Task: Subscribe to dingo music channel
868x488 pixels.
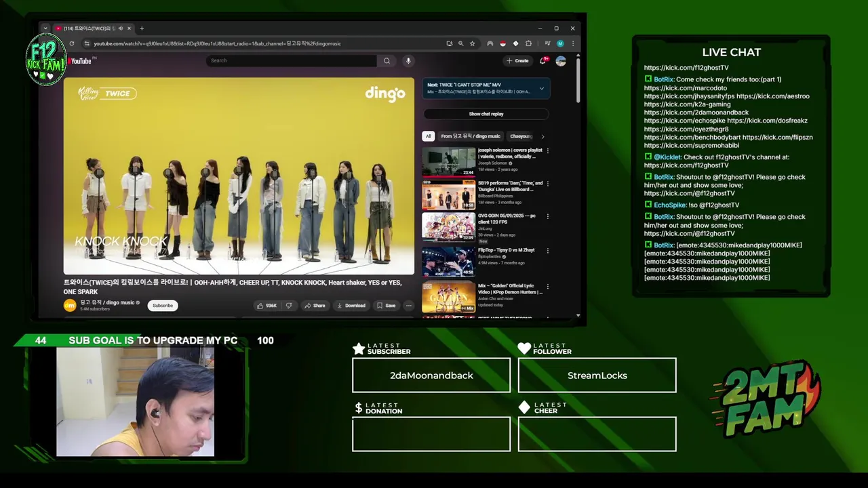Action: click(163, 306)
